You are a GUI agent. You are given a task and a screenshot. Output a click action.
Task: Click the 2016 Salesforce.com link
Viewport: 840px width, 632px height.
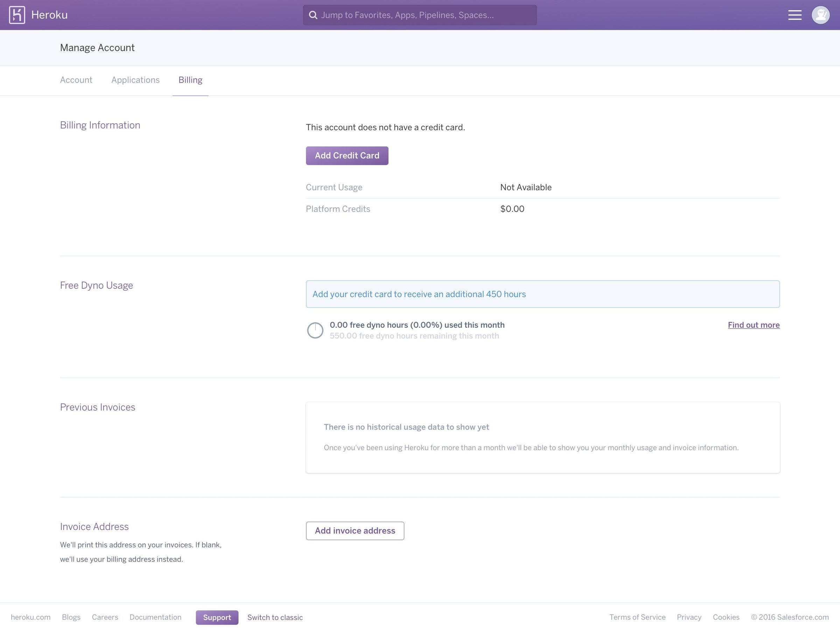pyautogui.click(x=790, y=617)
